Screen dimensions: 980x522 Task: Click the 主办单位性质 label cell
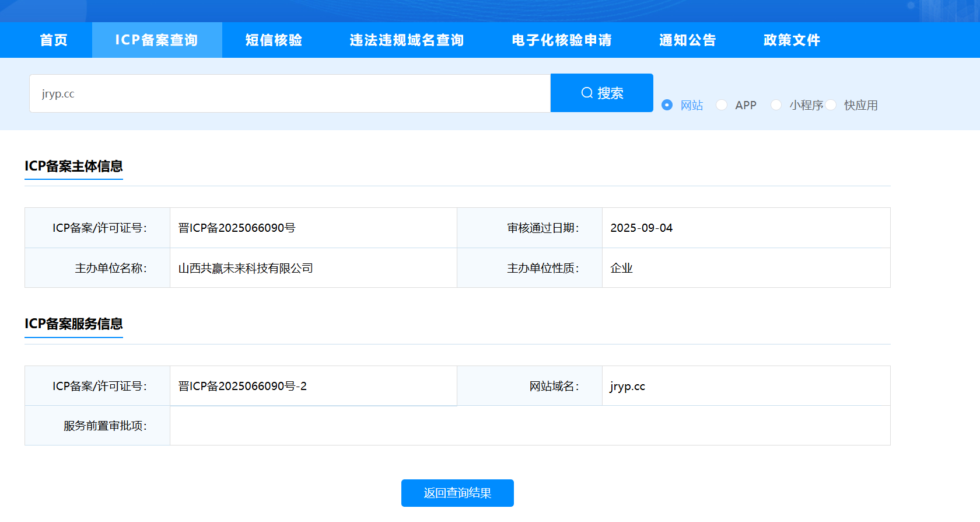click(530, 268)
